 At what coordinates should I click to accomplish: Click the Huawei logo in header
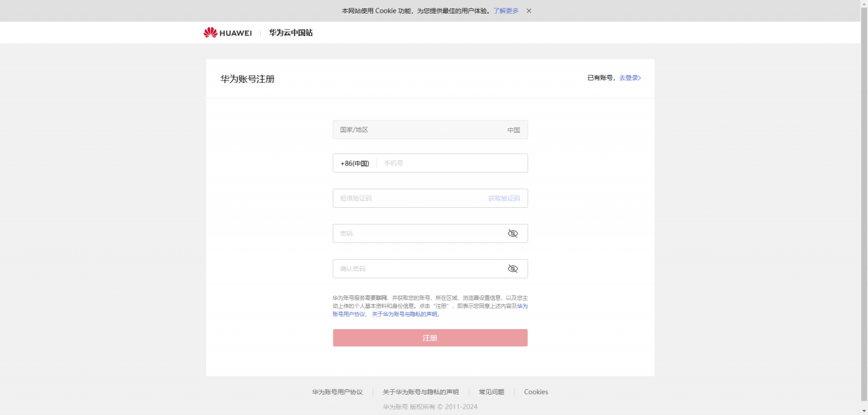tap(227, 33)
